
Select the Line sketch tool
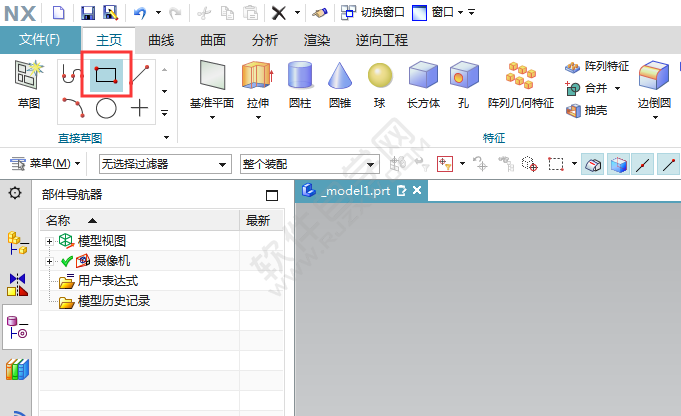[140, 75]
